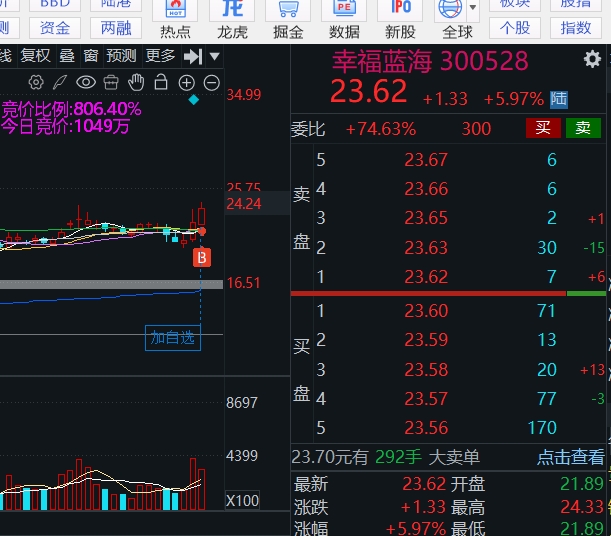Select sell level 2 price 23.63
Image resolution: width=611 pixels, height=536 pixels.
[x=426, y=248]
